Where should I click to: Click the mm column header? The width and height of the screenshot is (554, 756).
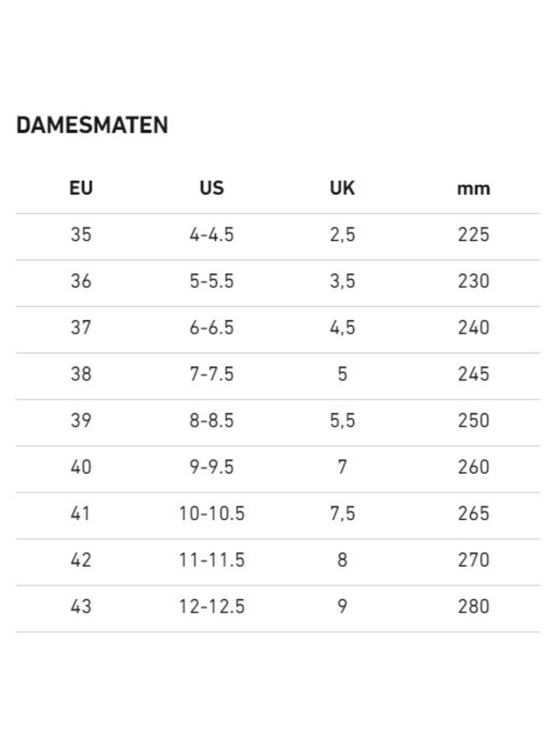click(473, 188)
